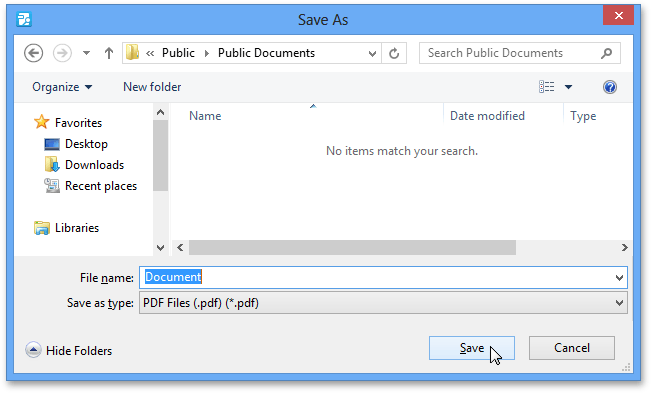Viewport: 651px width, 393px height.
Task: Open the help question mark icon
Action: tap(609, 87)
